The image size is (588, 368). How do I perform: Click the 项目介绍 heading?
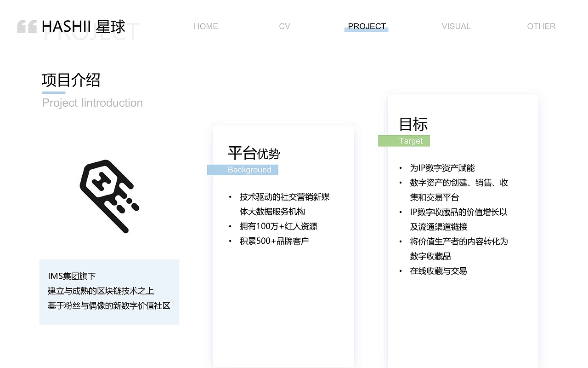pyautogui.click(x=71, y=80)
